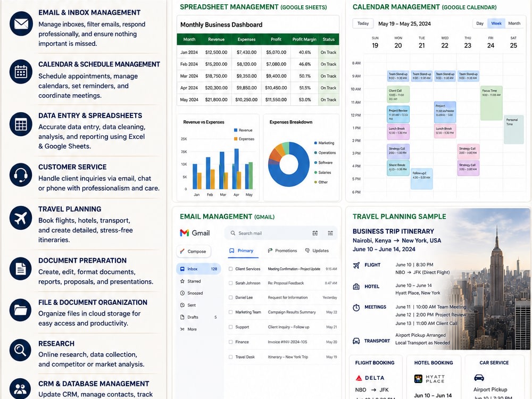Click the Hotel building icon in itinerary
Viewport: 532px width, 399px height.
pos(356,287)
